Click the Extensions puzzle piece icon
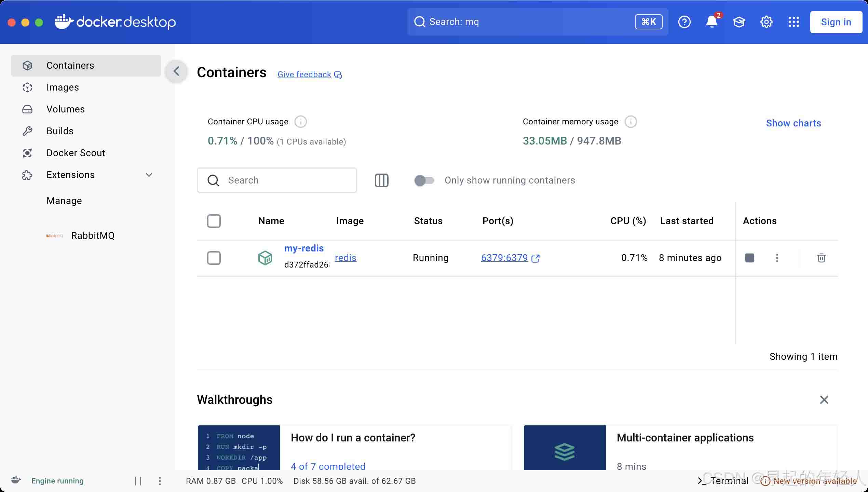Screen dimensions: 868x492 [27, 175]
